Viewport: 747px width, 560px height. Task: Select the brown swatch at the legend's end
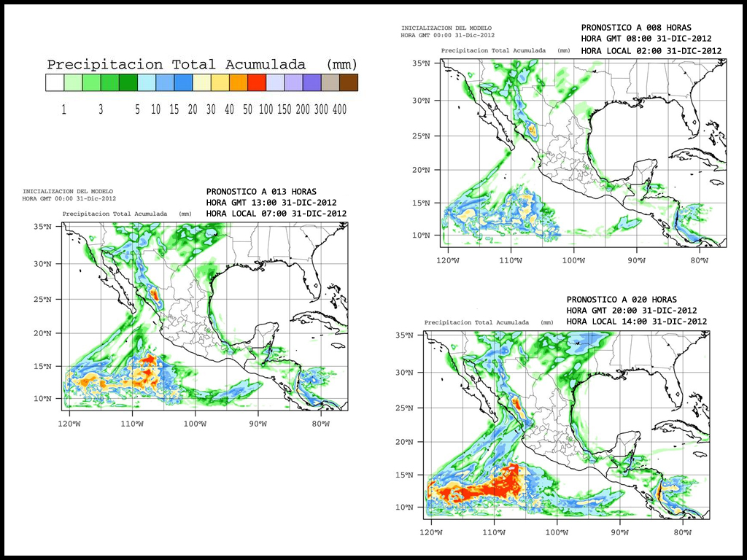click(x=349, y=82)
